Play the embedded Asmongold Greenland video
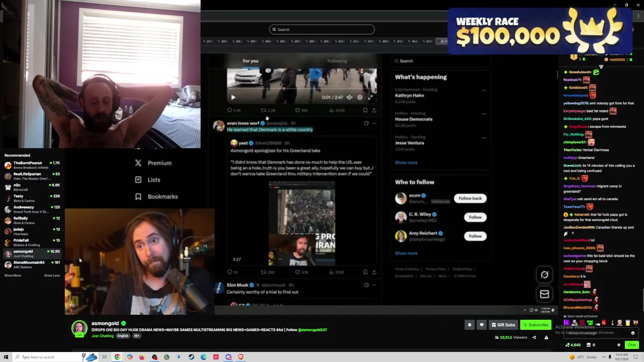 click(x=302, y=223)
